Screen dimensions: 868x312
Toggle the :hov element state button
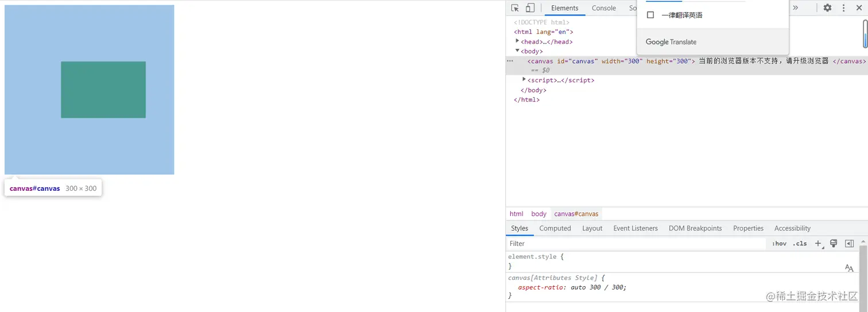779,244
